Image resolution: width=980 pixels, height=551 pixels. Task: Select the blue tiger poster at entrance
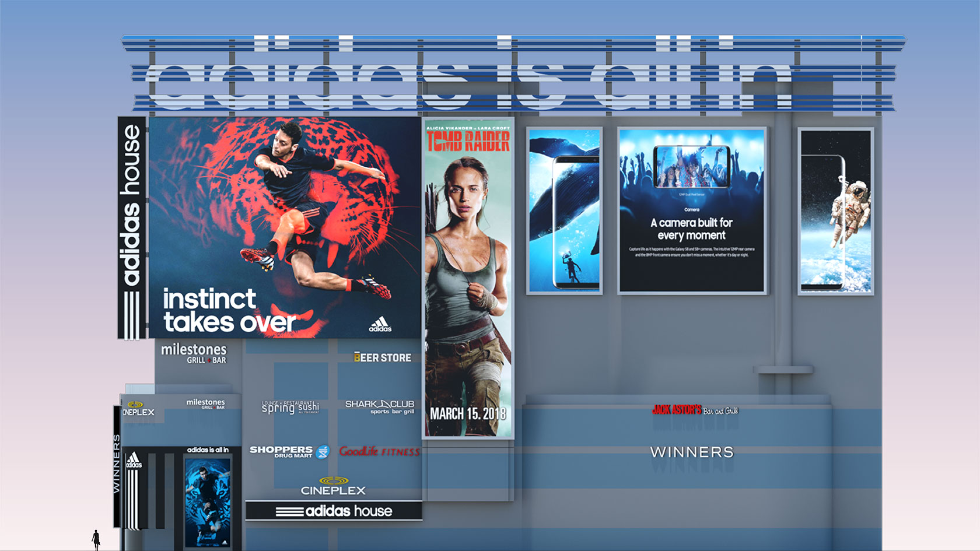point(208,502)
